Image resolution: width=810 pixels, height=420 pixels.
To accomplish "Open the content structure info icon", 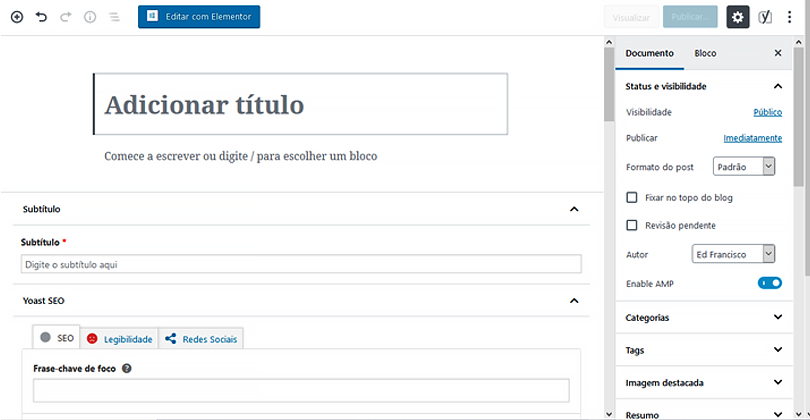I will pos(90,17).
